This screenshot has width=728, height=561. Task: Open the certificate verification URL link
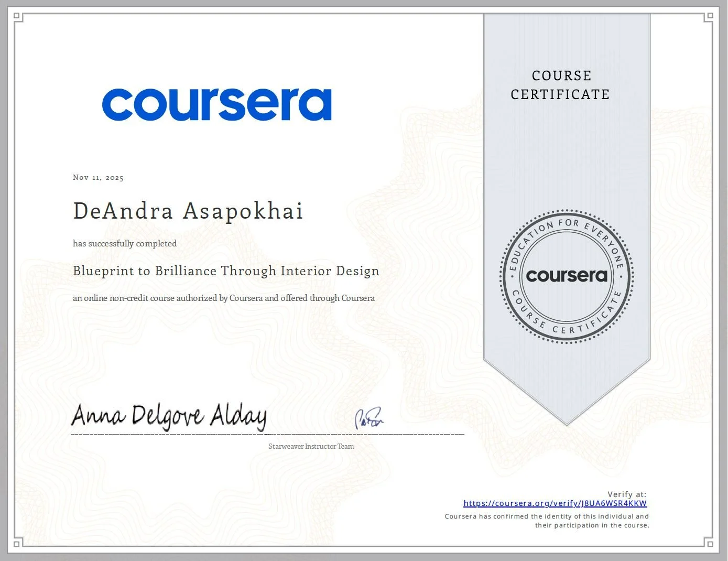(x=555, y=503)
